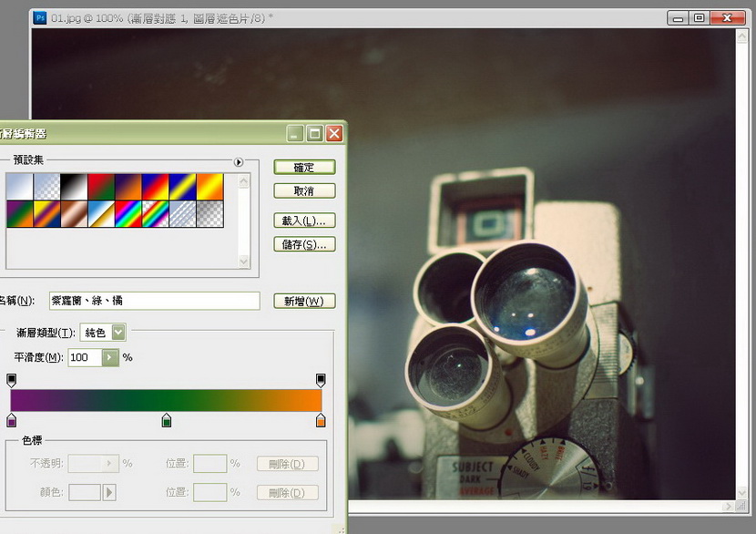Click 儲存(S)... to save gradients
This screenshot has width=756, height=534.
tap(304, 244)
